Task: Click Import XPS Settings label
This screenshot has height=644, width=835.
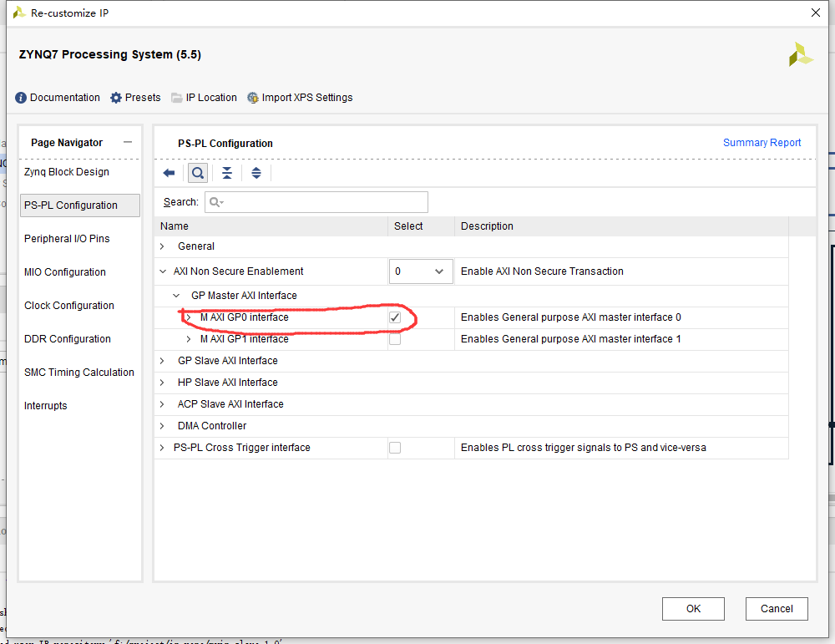Action: [x=307, y=98]
